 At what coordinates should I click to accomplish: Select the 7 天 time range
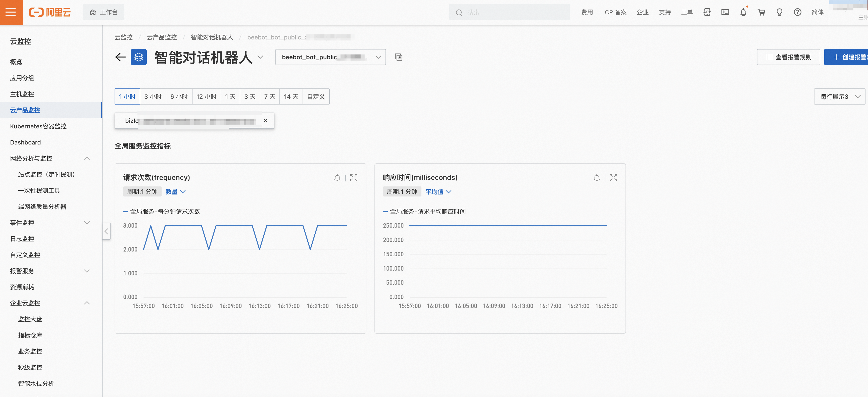coord(270,97)
